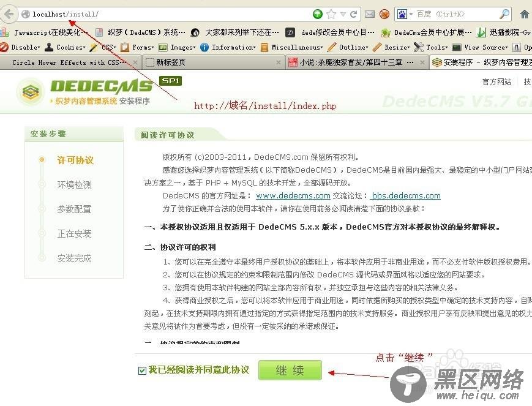Select the '参数配置' installation step

click(x=74, y=209)
